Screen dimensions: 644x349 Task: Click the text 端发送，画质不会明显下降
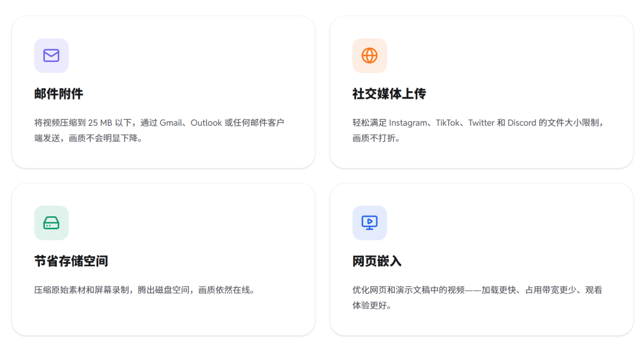[88, 138]
